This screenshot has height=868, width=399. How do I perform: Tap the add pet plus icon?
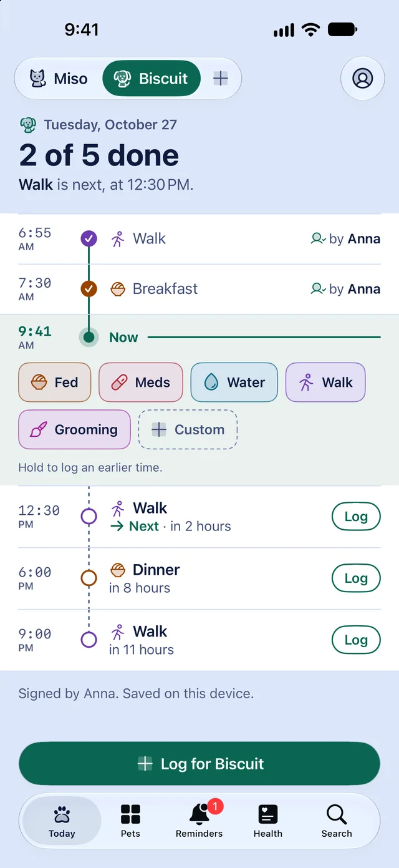click(221, 78)
